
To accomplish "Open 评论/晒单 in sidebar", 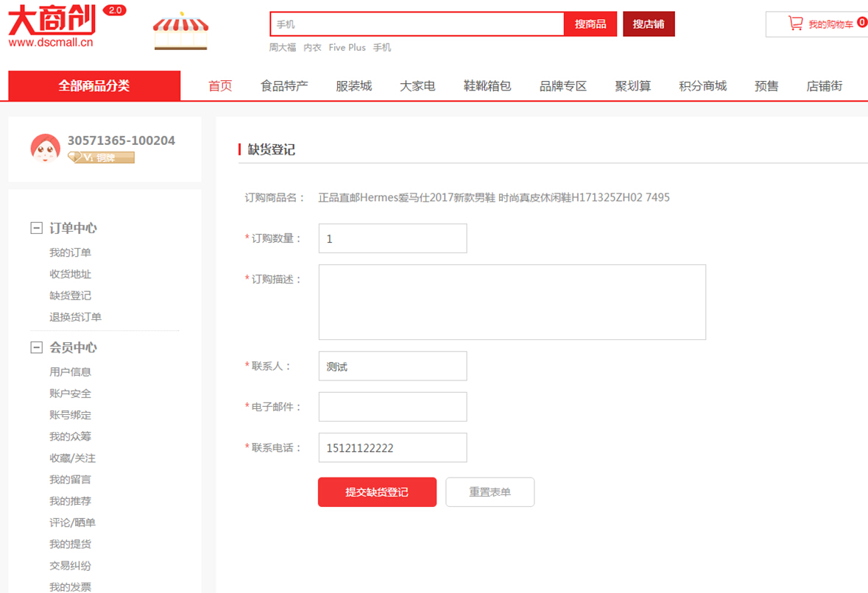I will coord(73,523).
